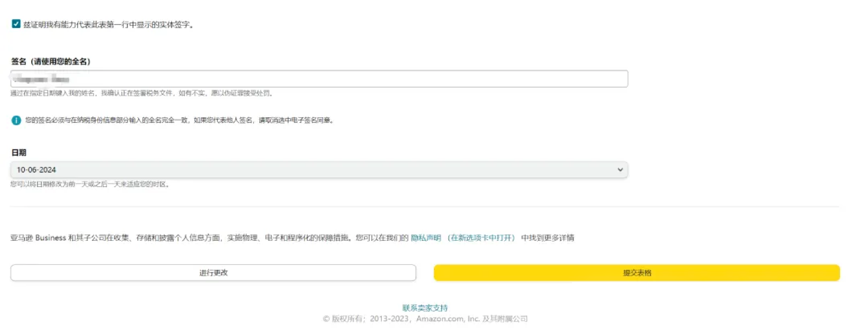
Task: Click the checkbox label text about 实体签字
Action: 108,25
